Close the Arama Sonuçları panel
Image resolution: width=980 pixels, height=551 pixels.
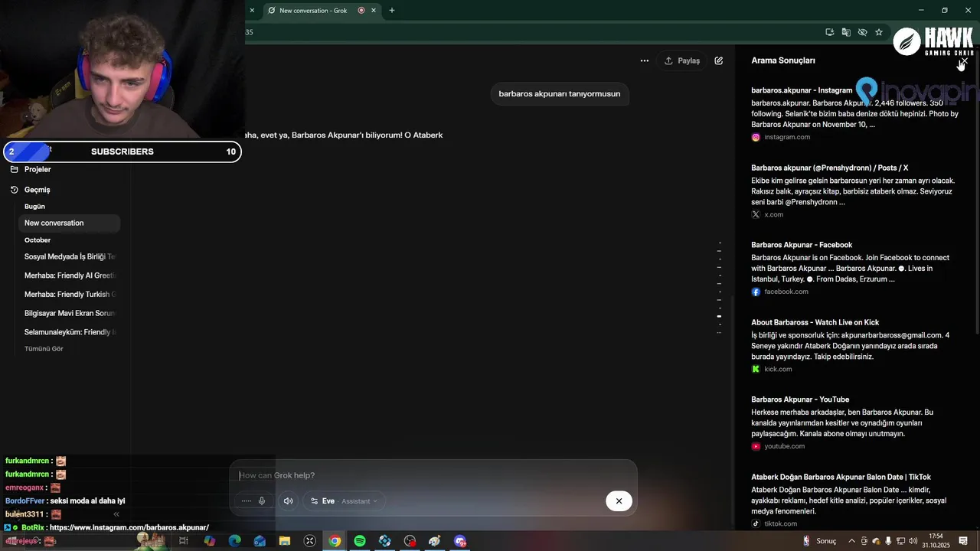(x=964, y=60)
